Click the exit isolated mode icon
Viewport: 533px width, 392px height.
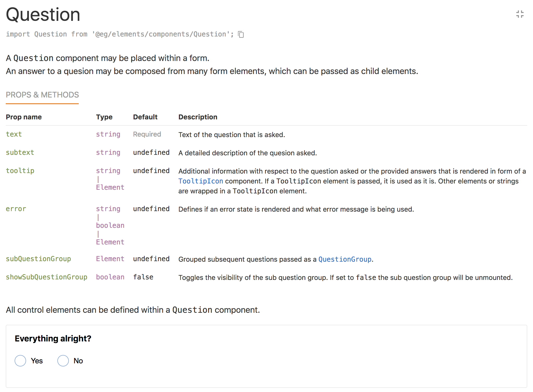520,14
